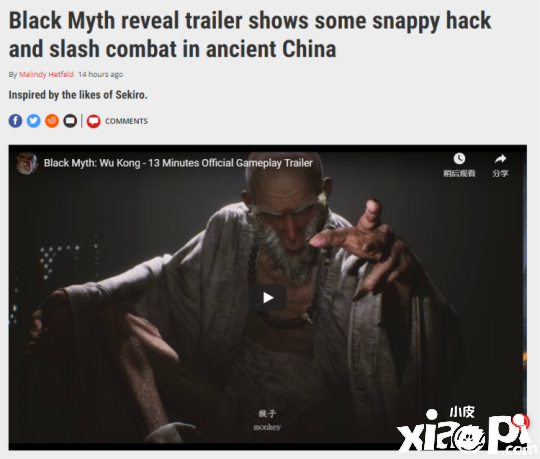Click the Black Myth reveal trailer headline
Image resolution: width=540 pixels, height=459 pixels.
pyautogui.click(x=250, y=34)
